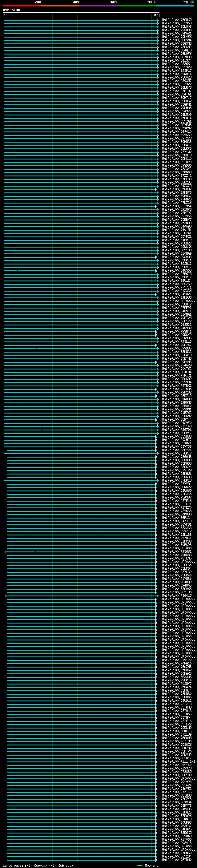Select hit label UniRef100_Q40693
This screenshot has width=197, height=868.
click(x=177, y=226)
